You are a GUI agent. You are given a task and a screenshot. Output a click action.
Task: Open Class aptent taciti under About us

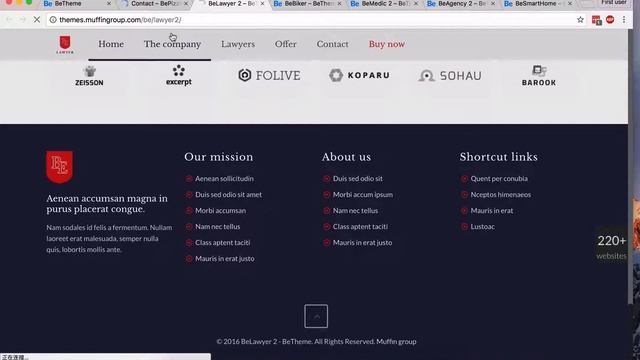[360, 227]
